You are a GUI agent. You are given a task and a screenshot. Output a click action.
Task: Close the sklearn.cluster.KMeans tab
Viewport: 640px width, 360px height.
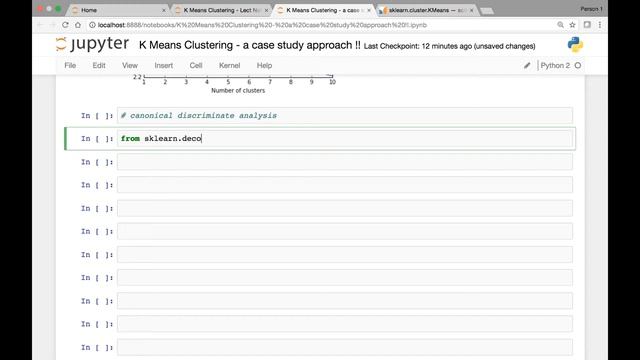pyautogui.click(x=471, y=10)
